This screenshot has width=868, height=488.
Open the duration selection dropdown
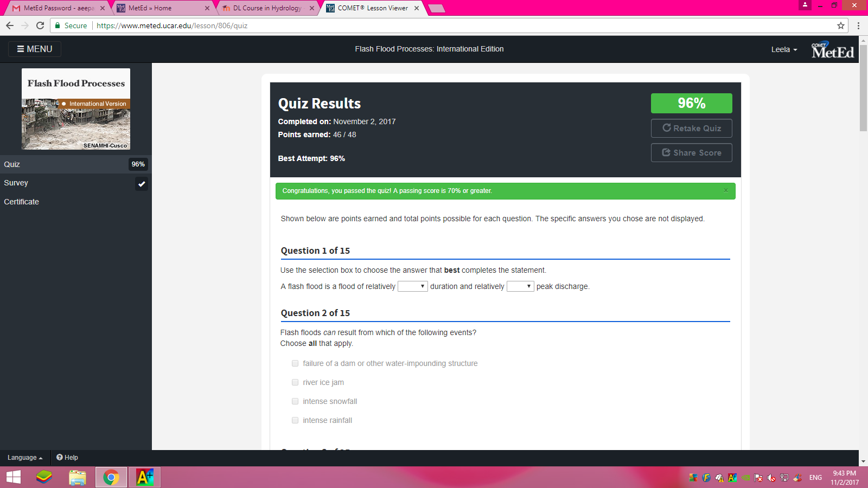coord(413,286)
